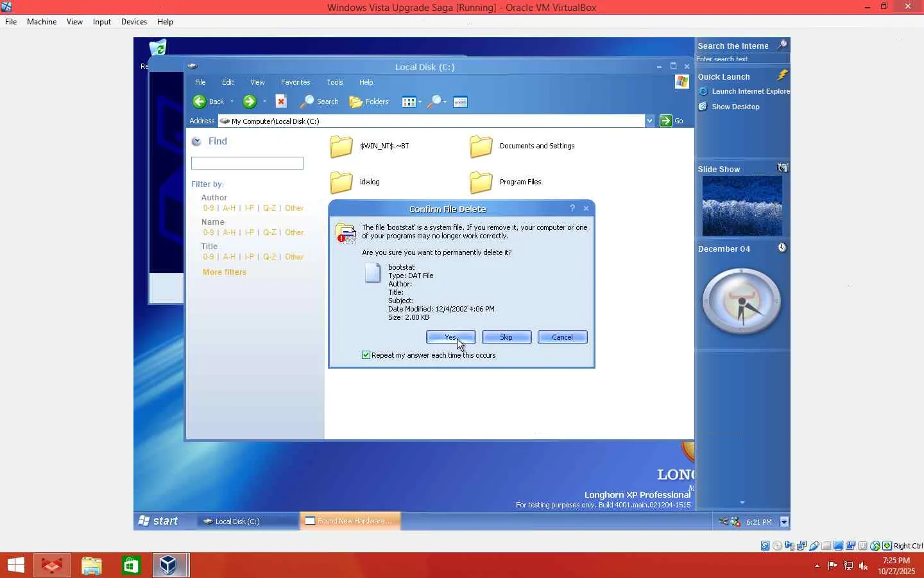The image size is (924, 578).
Task: Open the Views icon dropdown arrow
Action: 420,102
